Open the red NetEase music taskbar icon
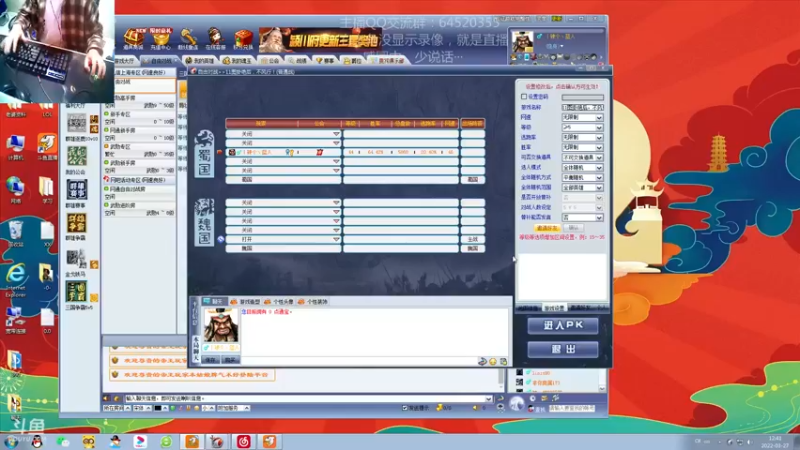 coord(243,442)
